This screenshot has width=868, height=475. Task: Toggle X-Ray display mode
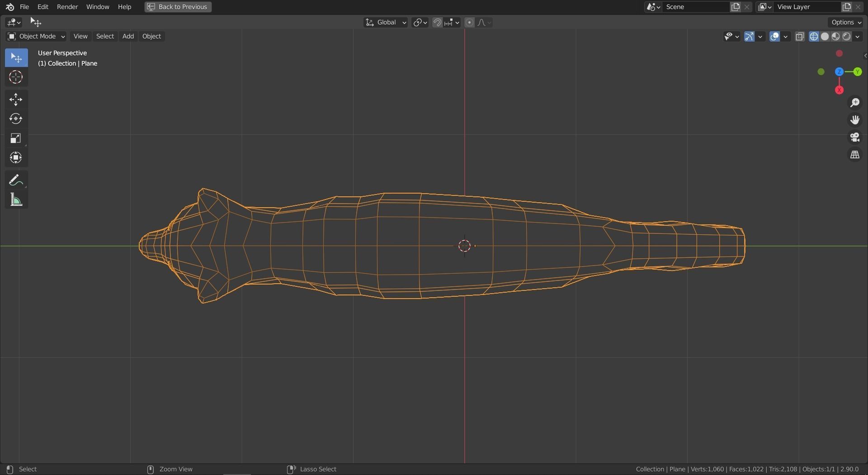tap(800, 37)
